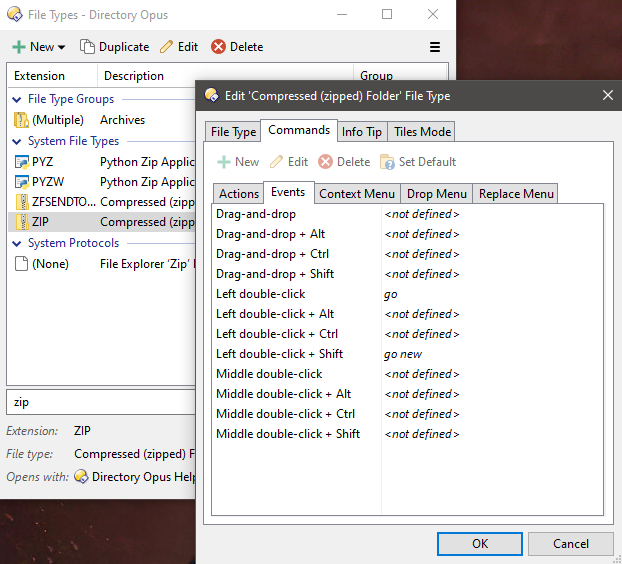Click the Extension column header
622x564 pixels.
[x=52, y=76]
